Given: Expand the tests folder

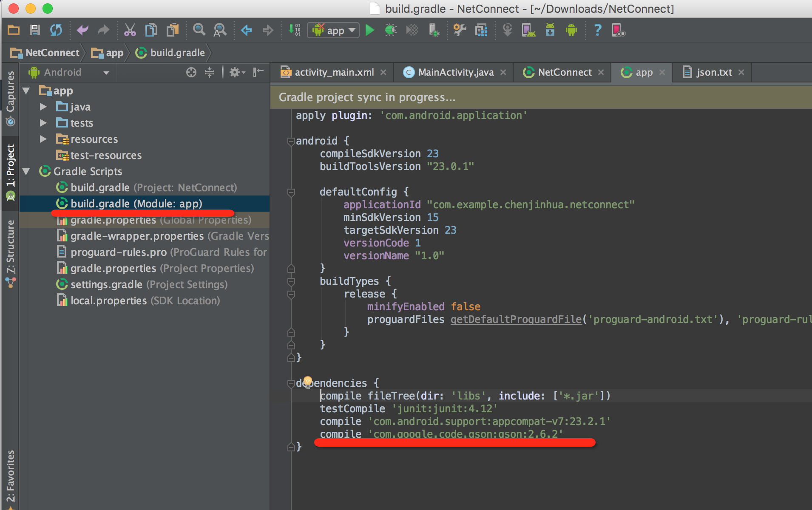Looking at the screenshot, I should point(43,123).
